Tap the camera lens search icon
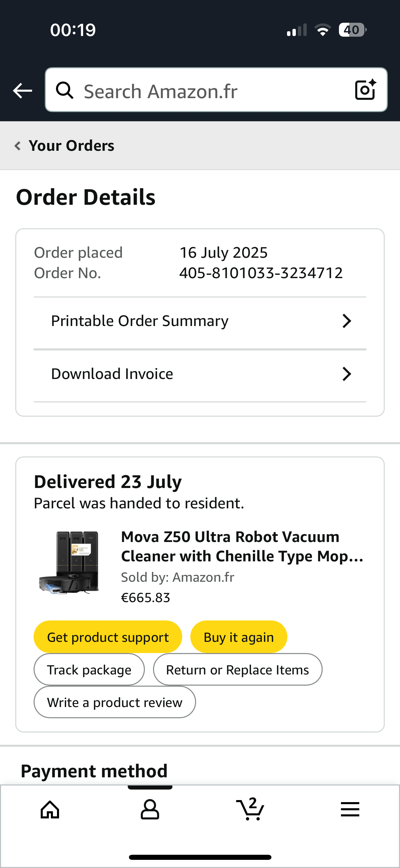Viewport: 400px width, 868px height. coord(365,90)
